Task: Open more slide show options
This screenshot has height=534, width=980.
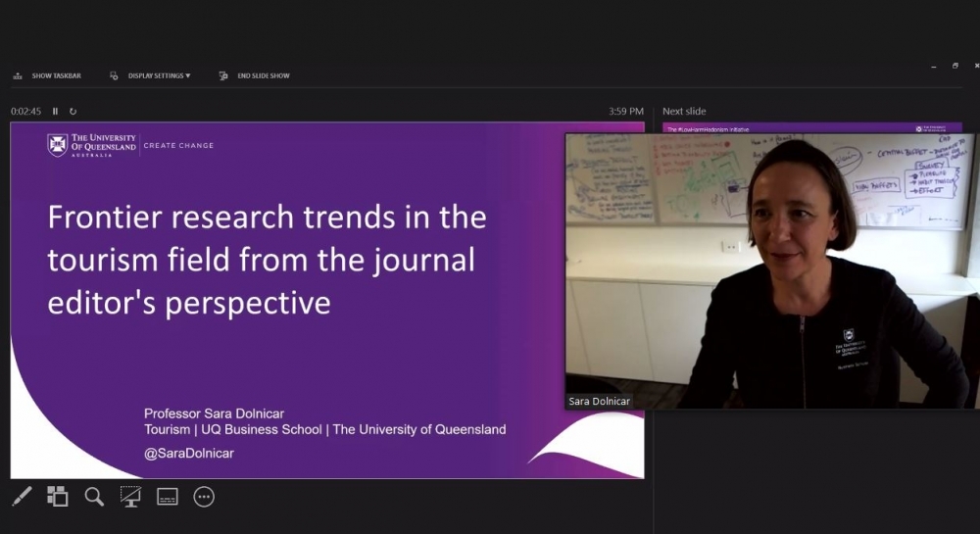Action: tap(204, 497)
